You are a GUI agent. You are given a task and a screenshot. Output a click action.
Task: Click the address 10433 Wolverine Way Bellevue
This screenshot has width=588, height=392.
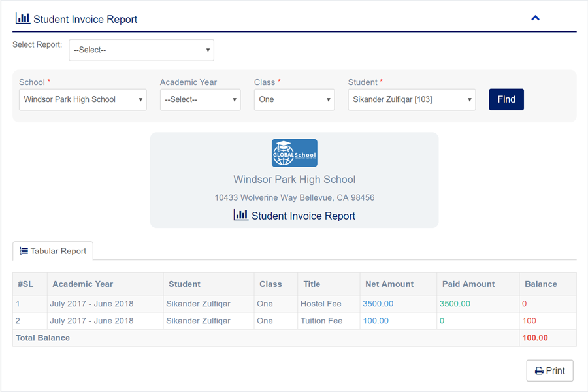[295, 197]
